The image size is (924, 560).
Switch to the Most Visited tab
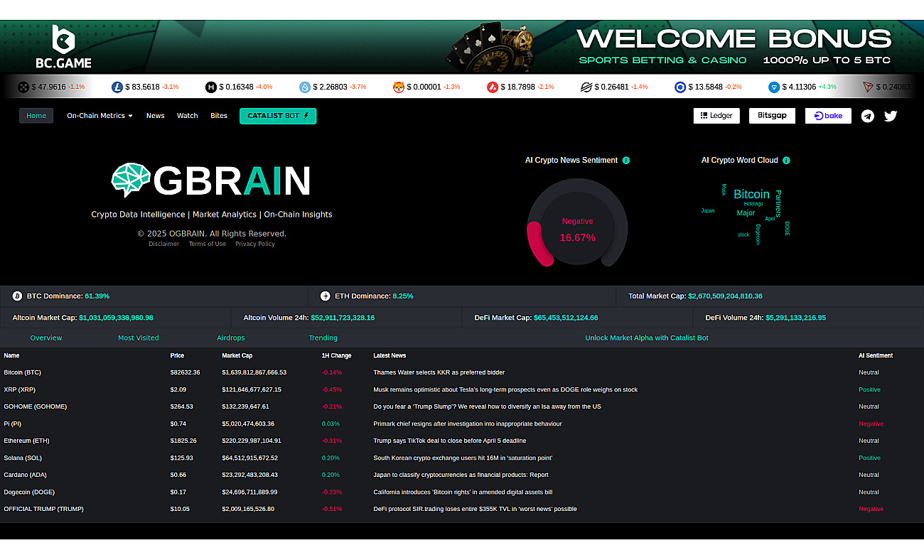[x=139, y=338]
